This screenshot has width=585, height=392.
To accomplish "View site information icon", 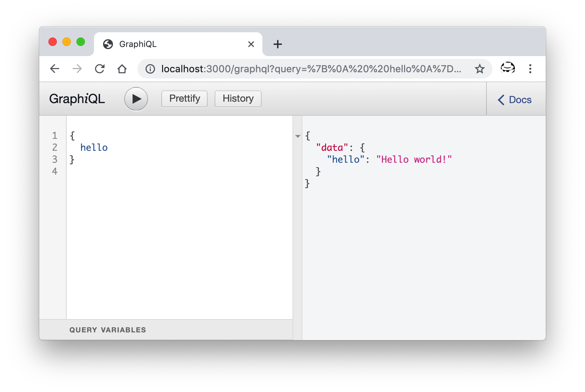I will [150, 69].
